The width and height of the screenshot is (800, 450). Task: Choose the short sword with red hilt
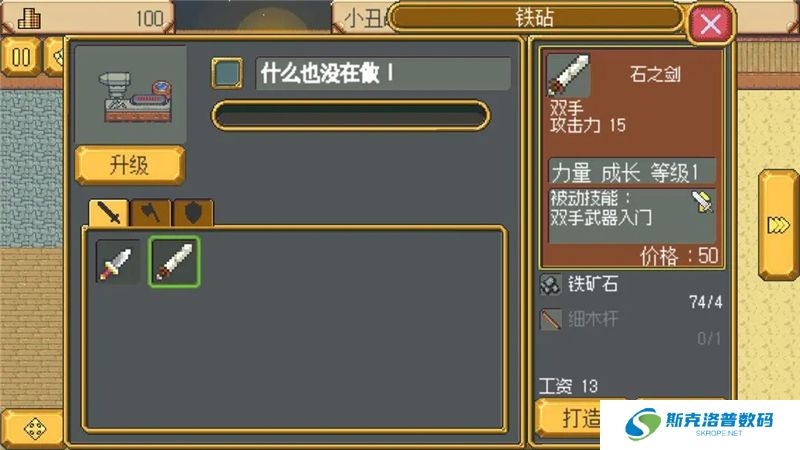pos(117,262)
